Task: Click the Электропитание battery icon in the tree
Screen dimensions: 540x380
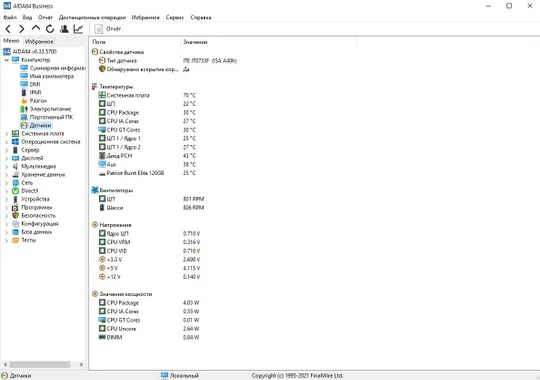Action: tap(24, 109)
